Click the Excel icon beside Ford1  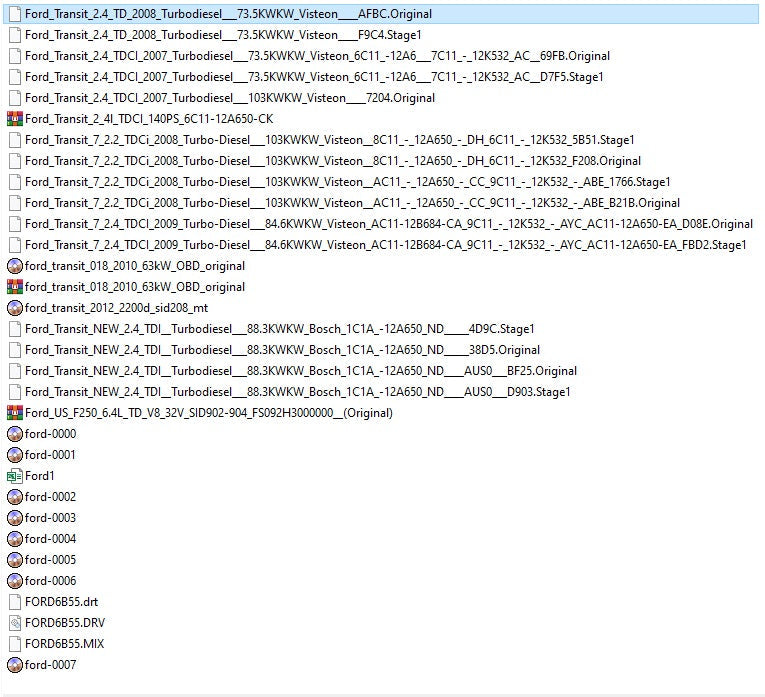[14, 476]
